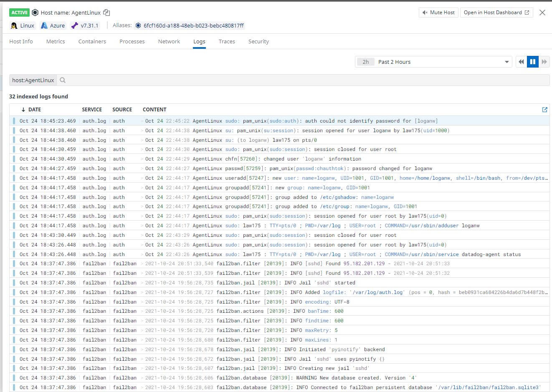Step time range backward
Screen dimensions: 552x392
click(x=521, y=62)
